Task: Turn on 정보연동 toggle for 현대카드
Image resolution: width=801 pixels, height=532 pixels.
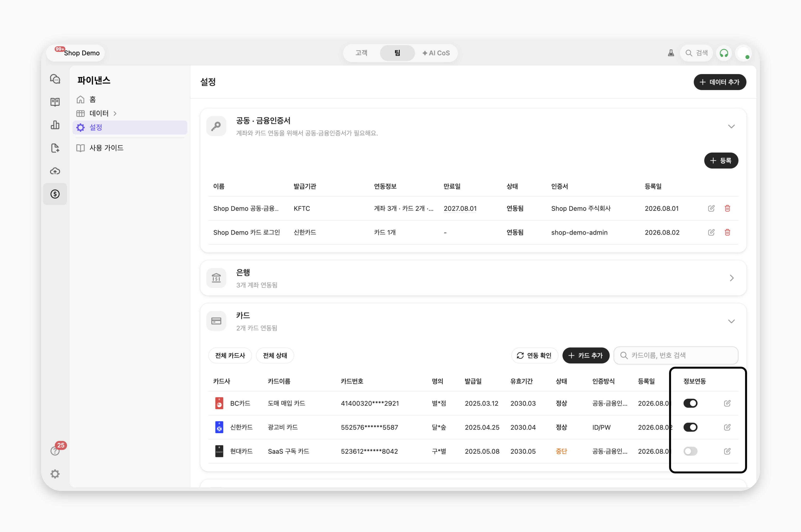Action: point(690,451)
